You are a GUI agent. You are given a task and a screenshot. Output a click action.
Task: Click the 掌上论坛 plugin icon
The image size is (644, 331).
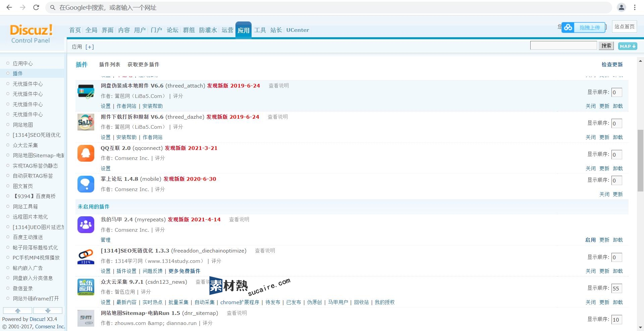pyautogui.click(x=86, y=184)
